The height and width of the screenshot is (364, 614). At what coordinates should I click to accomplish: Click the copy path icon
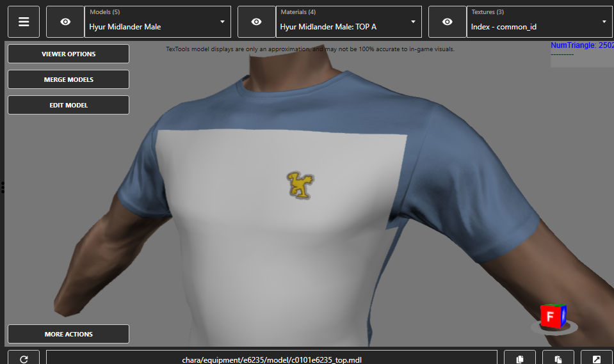(x=520, y=358)
